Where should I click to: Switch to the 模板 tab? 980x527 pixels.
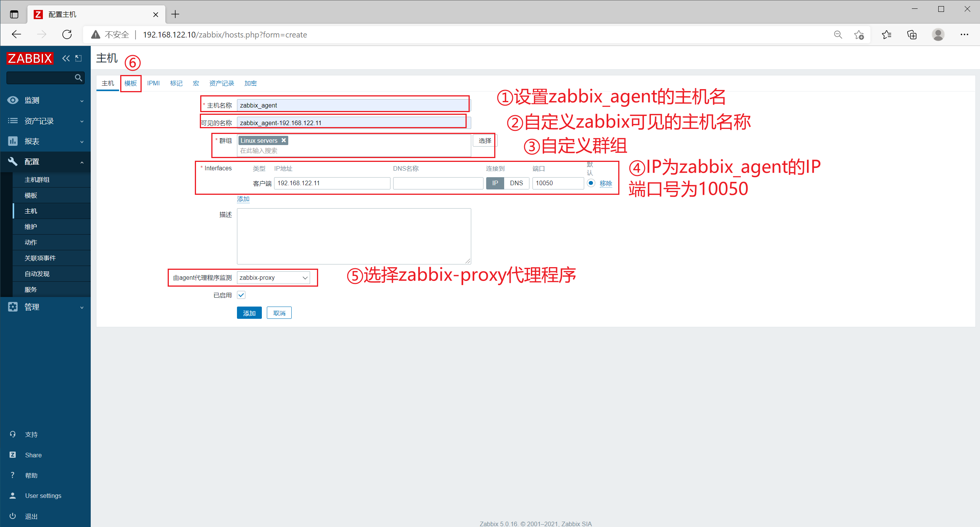click(131, 83)
